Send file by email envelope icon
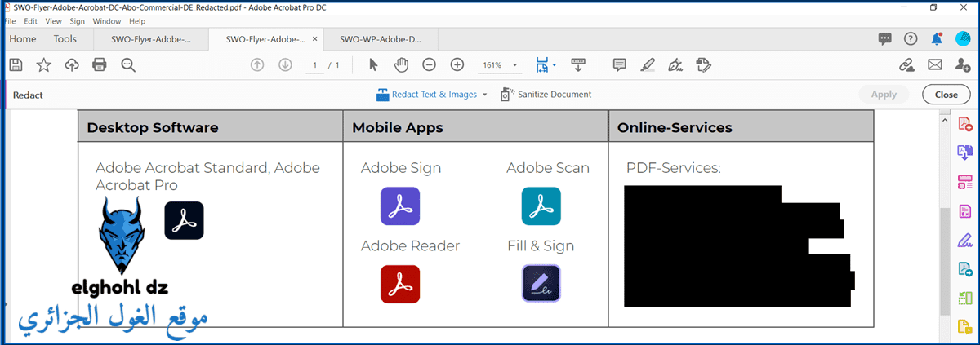 tap(934, 64)
